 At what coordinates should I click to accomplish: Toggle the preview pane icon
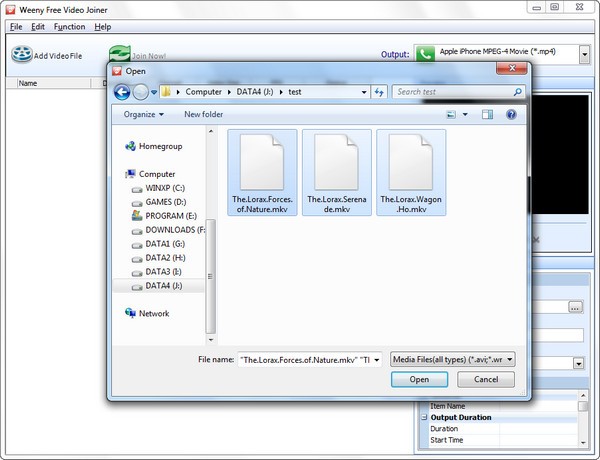pos(489,115)
